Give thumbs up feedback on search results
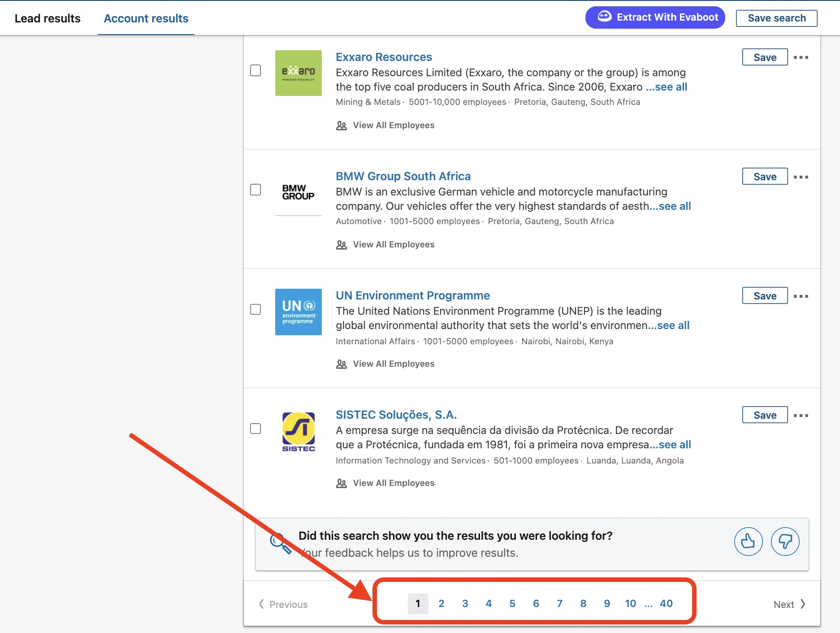The width and height of the screenshot is (840, 633). (748, 542)
